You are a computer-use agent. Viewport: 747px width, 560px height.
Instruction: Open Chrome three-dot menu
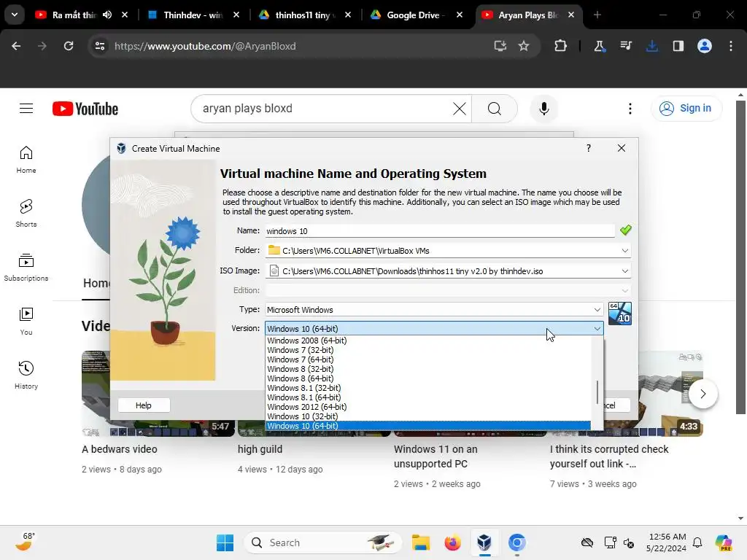click(x=731, y=46)
